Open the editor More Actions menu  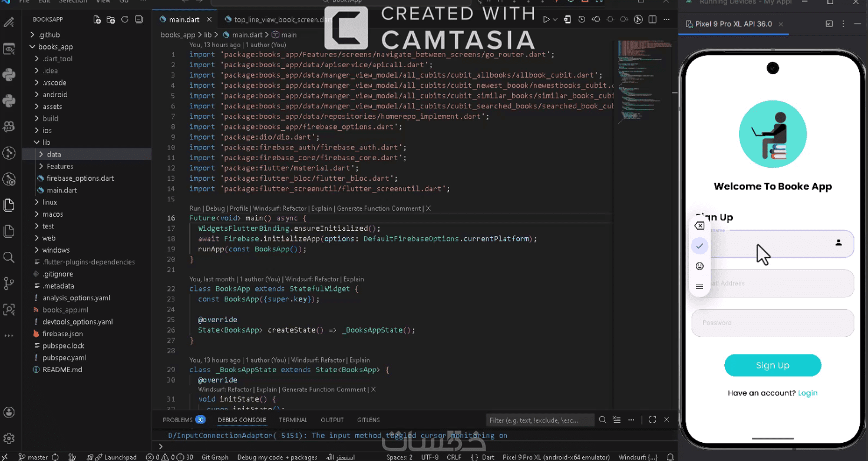tap(666, 19)
